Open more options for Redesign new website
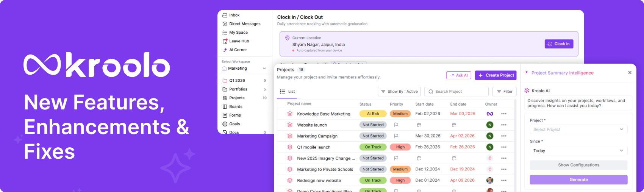The image size is (644, 192). click(x=504, y=181)
